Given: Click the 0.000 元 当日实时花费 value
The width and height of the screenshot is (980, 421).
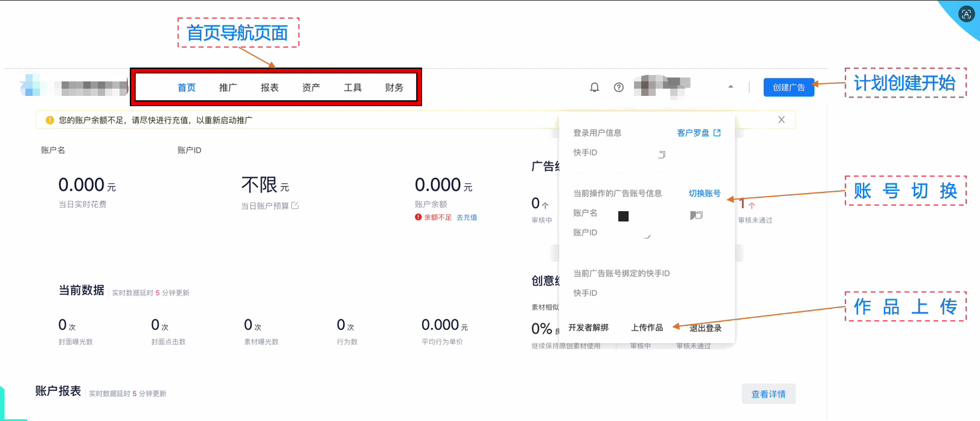Looking at the screenshot, I should click(87, 185).
